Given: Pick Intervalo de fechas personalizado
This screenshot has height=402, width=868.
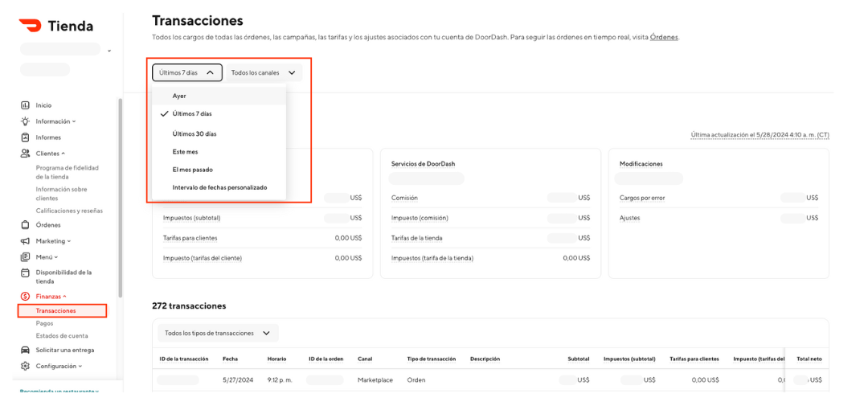Looking at the screenshot, I should coord(219,187).
